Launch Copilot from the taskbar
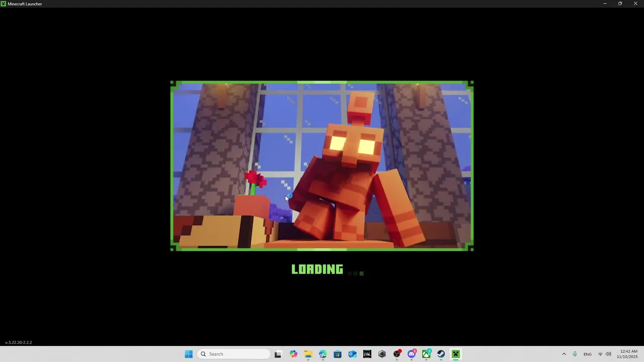This screenshot has width=644, height=362. pyautogui.click(x=293, y=354)
